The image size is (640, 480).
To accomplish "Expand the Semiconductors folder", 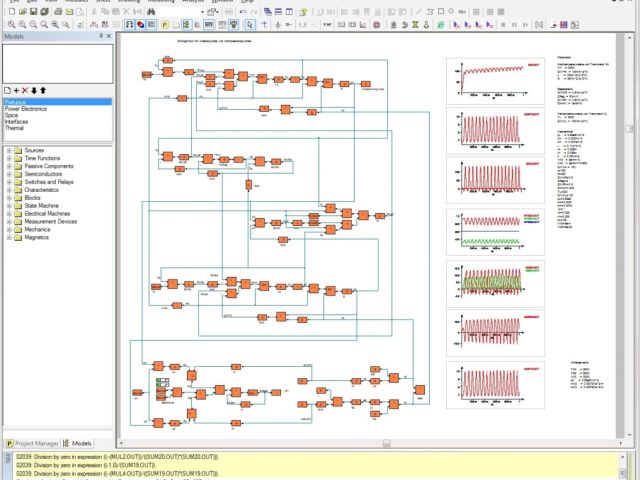I will (9, 174).
